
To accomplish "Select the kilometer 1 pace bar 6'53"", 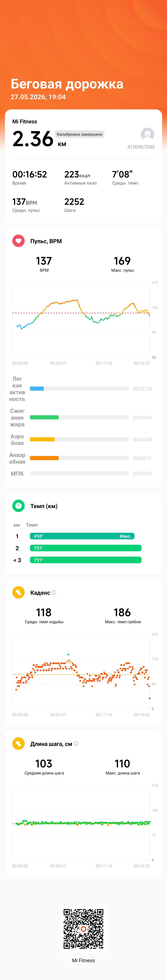I will tap(82, 536).
